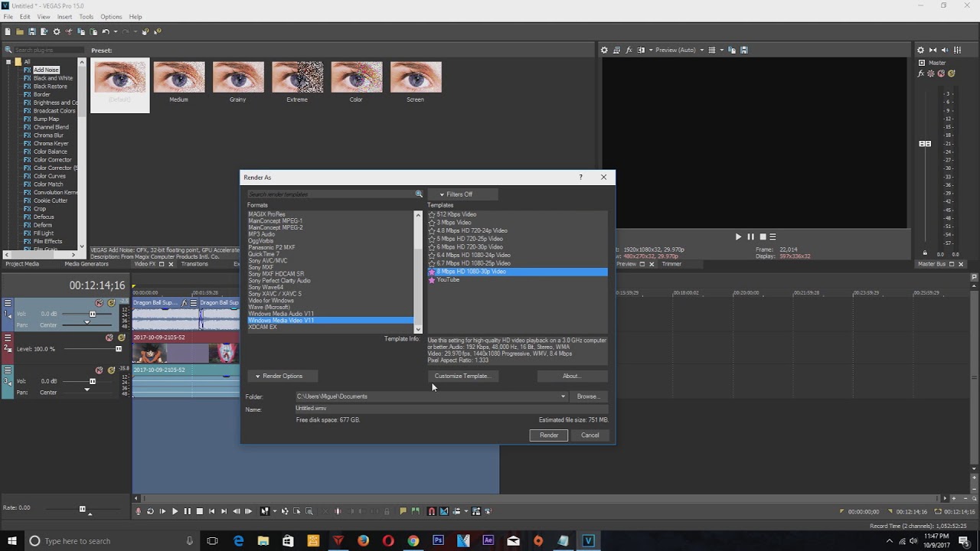Screen dimensions: 980x551
Task: Open the File menu
Action: (8, 17)
